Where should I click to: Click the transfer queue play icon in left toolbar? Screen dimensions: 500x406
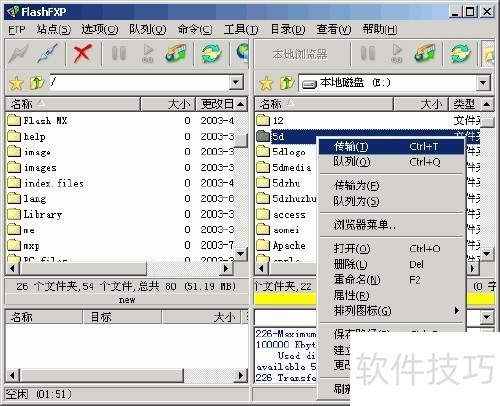pyautogui.click(x=147, y=53)
